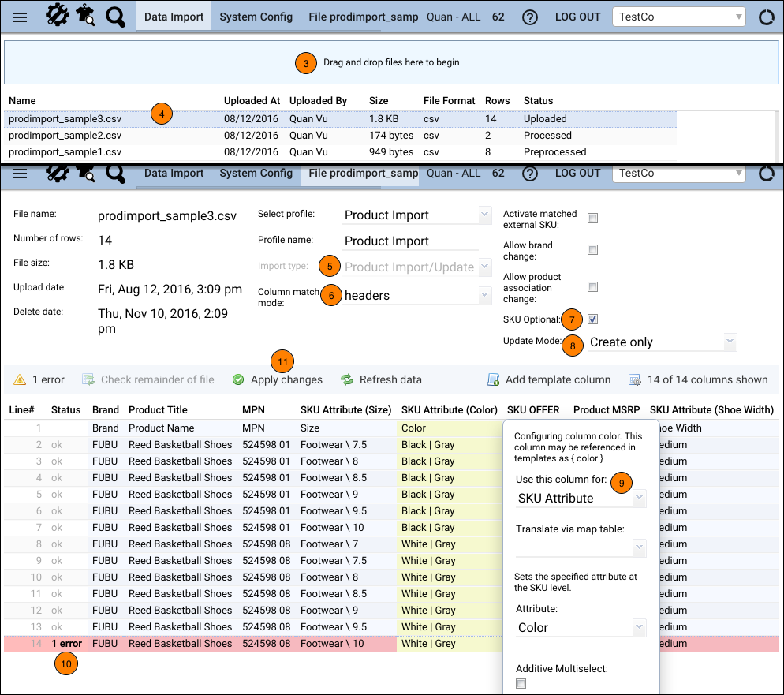Screen dimensions: 784x695
Task: Open the 14 of 14 columns shown panel
Action: [634, 379]
